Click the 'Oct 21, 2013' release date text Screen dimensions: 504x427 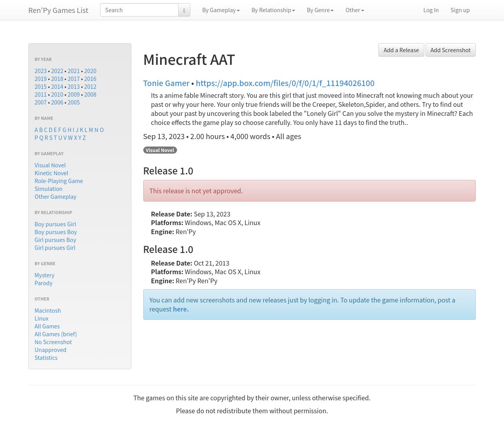pyautogui.click(x=212, y=263)
